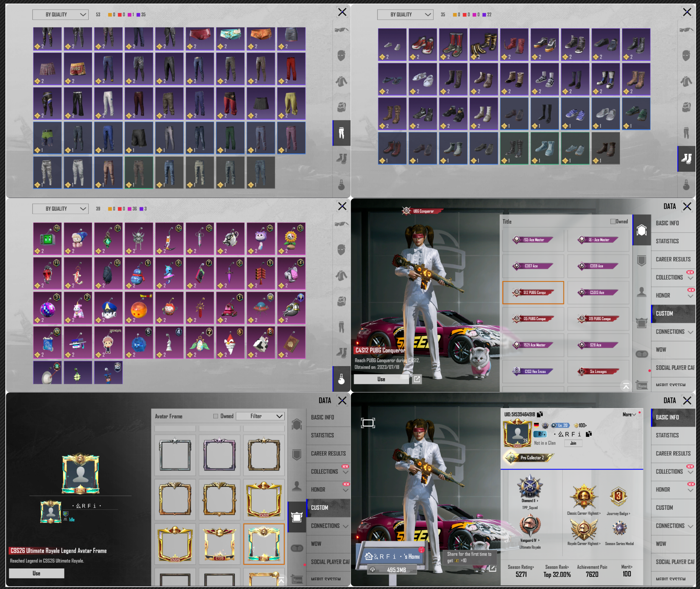The height and width of the screenshot is (589, 700).
Task: Tap the download icon beside 495.3MB
Action: pyautogui.click(x=372, y=570)
